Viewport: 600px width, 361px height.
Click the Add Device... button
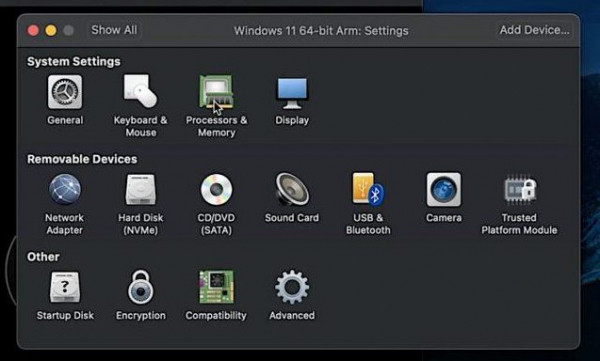pyautogui.click(x=534, y=30)
